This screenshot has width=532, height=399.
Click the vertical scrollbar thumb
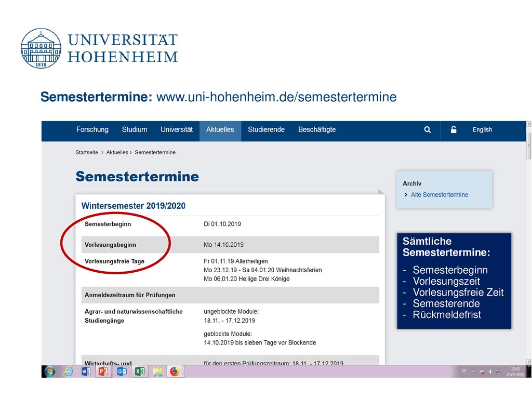click(528, 146)
